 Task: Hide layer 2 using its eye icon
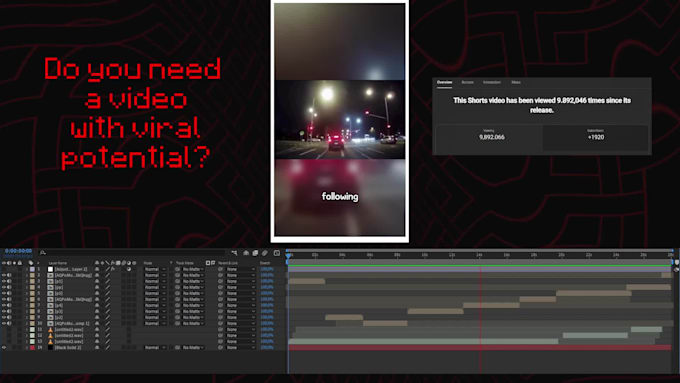4,275
